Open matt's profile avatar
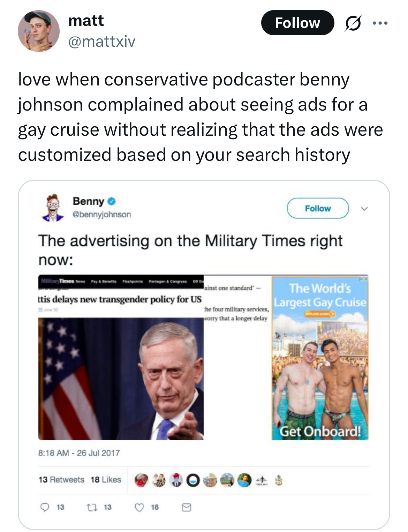Viewport: 408px width, 532px height. (39, 31)
